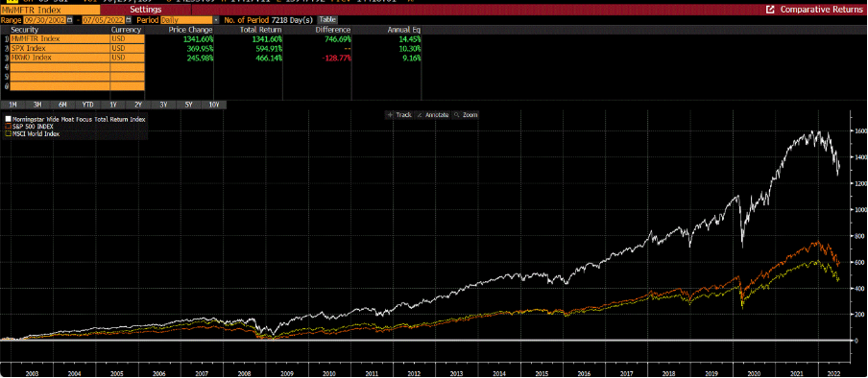This screenshot has height=378, width=868.
Task: Click the 746.69% difference value
Action: click(x=339, y=39)
